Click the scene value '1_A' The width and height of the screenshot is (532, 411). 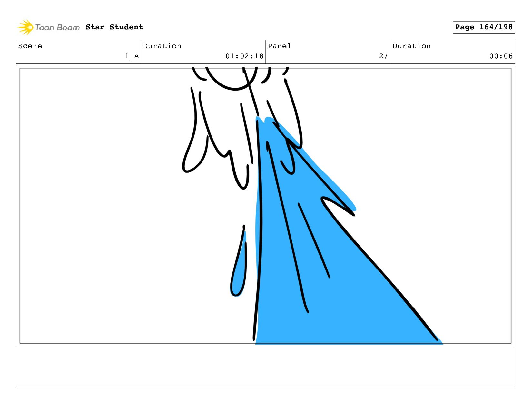tap(132, 56)
